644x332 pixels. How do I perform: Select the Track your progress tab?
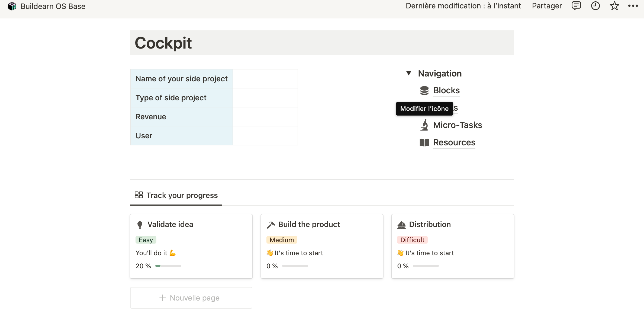(176, 195)
